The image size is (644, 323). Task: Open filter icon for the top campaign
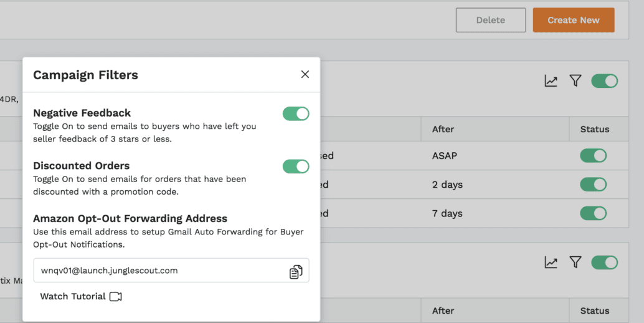pyautogui.click(x=575, y=81)
